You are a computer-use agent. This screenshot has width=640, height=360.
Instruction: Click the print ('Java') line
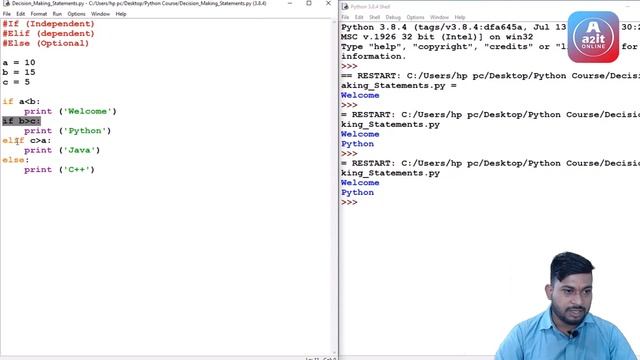coord(62,150)
